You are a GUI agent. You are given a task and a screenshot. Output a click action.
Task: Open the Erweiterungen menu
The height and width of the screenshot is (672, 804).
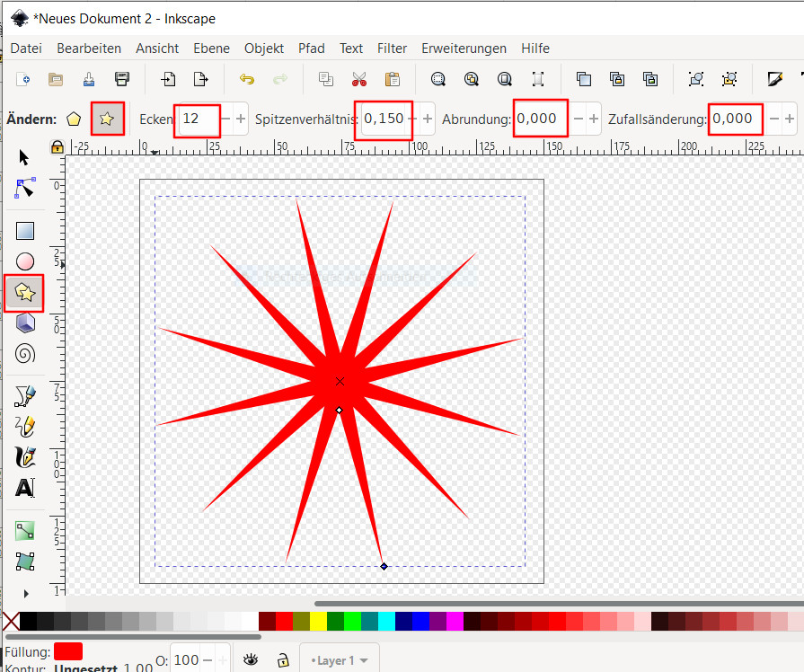click(x=464, y=49)
